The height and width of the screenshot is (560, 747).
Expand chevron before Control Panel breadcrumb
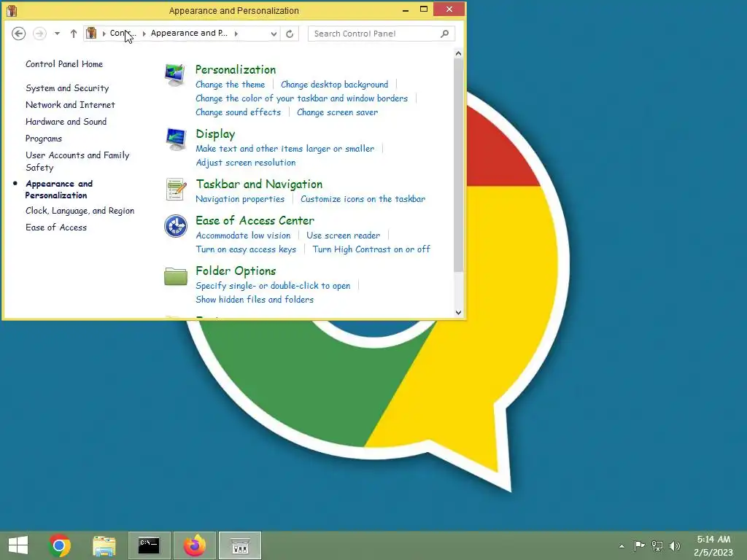pos(104,34)
